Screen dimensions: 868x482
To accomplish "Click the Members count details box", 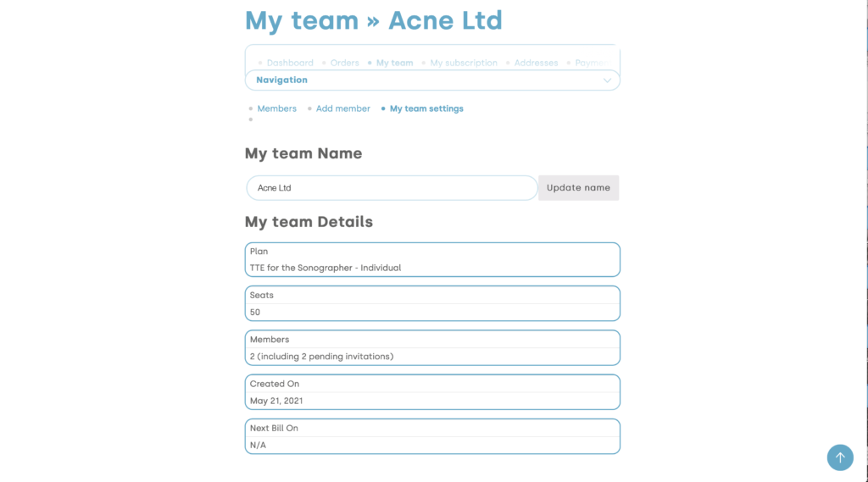I will pos(432,347).
